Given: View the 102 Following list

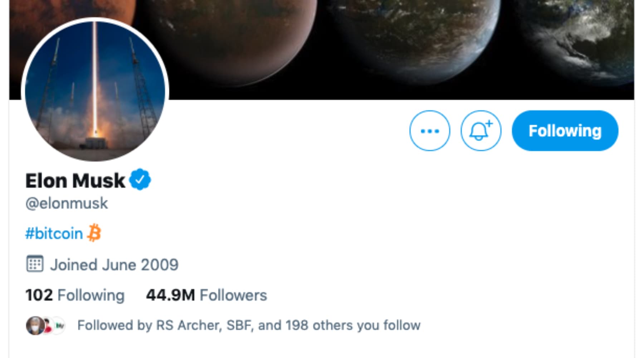Looking at the screenshot, I should click(x=75, y=295).
